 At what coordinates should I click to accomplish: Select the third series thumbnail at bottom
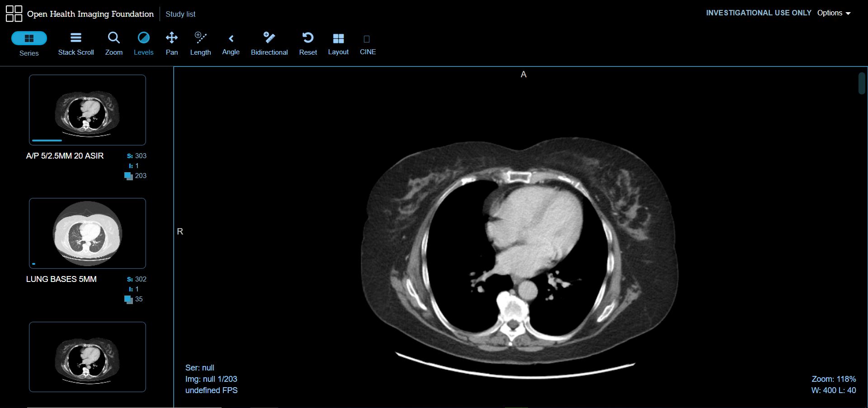coord(87,356)
